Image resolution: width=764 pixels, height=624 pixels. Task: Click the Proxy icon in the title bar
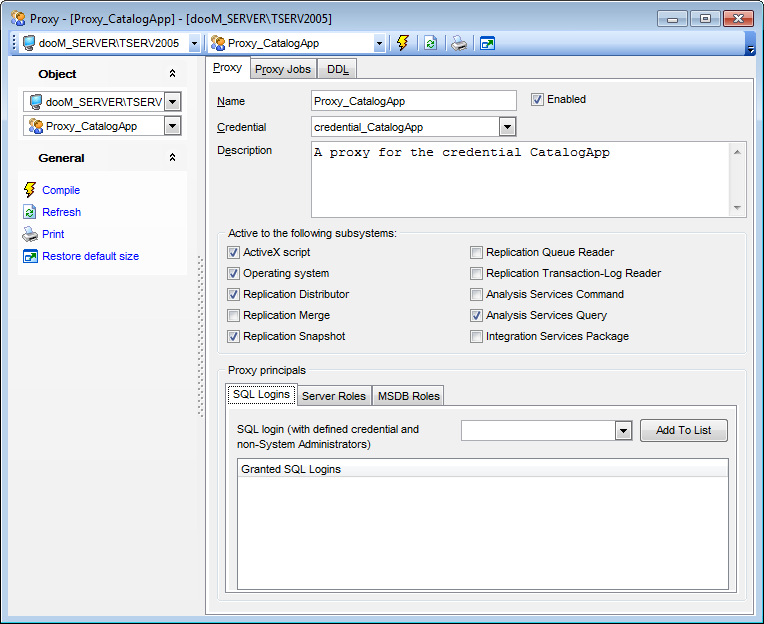[18, 19]
